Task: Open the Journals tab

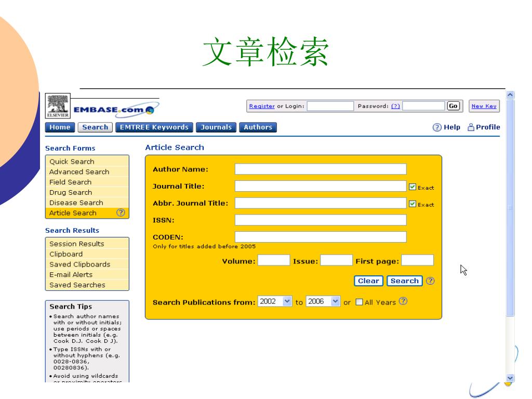Action: point(216,127)
